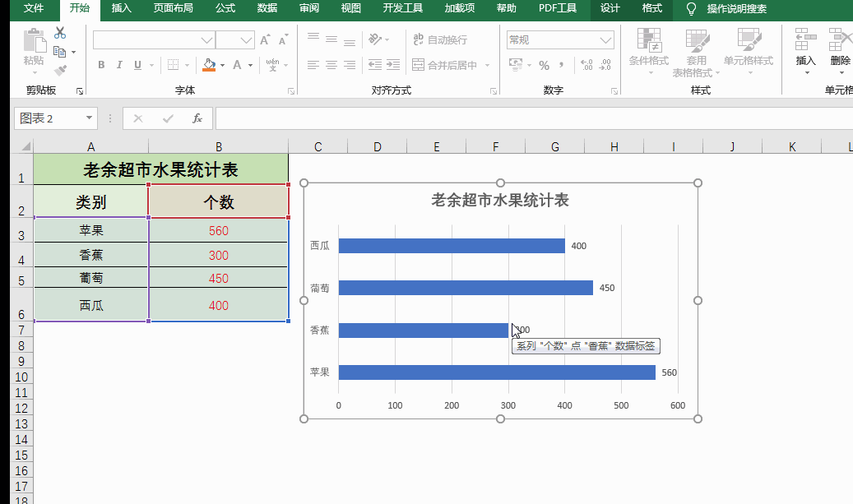Open alignment group dialog launcher
Image resolution: width=853 pixels, height=504 pixels.
(x=494, y=91)
